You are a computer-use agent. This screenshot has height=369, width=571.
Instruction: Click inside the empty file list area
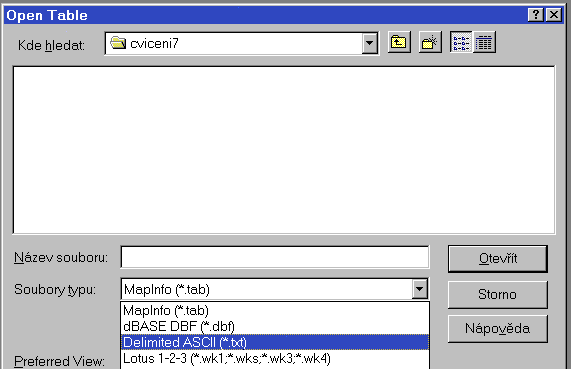(284, 150)
